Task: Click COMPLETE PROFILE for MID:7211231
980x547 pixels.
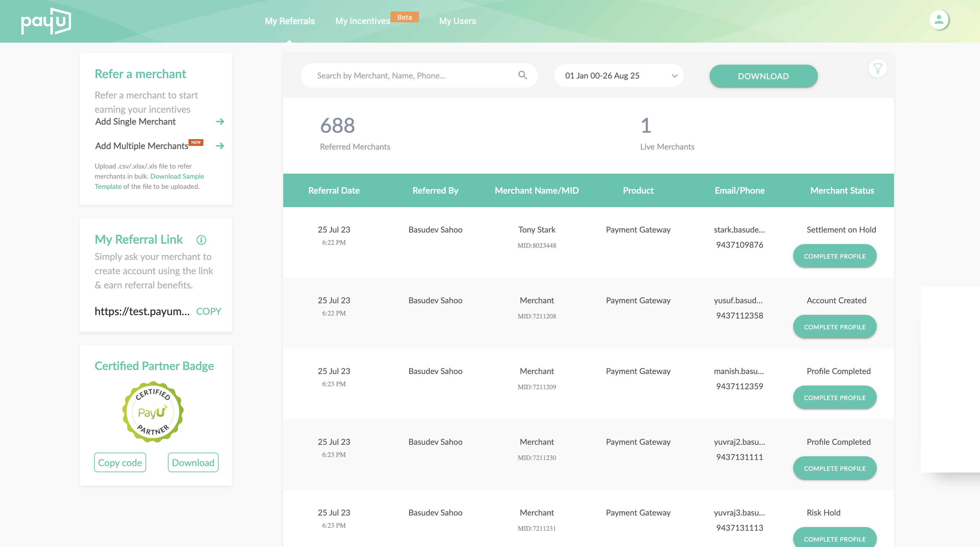Action: pyautogui.click(x=835, y=538)
